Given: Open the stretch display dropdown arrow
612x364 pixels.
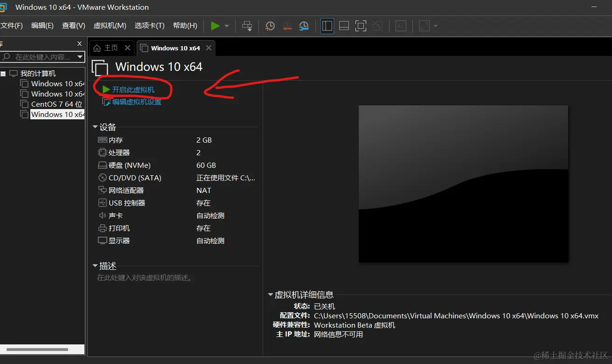Looking at the screenshot, I should click(436, 26).
